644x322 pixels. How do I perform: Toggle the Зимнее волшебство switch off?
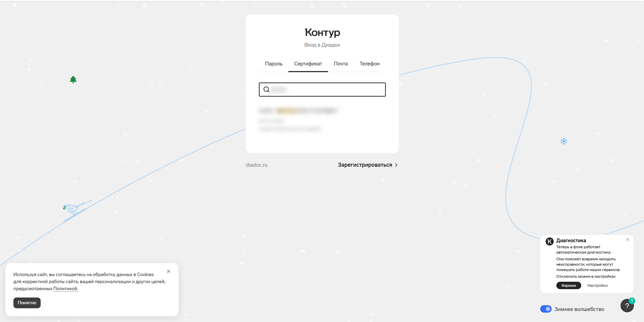(x=546, y=309)
